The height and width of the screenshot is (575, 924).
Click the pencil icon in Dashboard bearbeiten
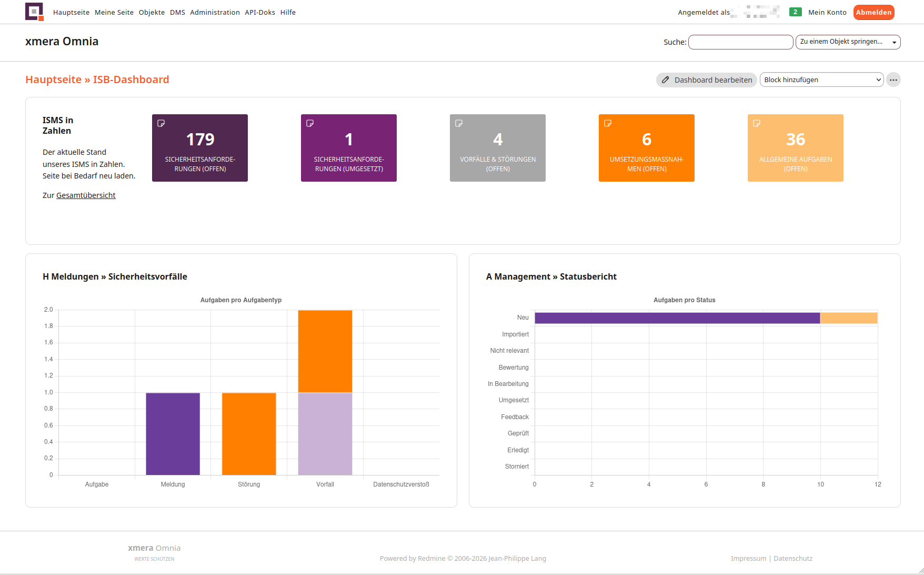click(666, 80)
